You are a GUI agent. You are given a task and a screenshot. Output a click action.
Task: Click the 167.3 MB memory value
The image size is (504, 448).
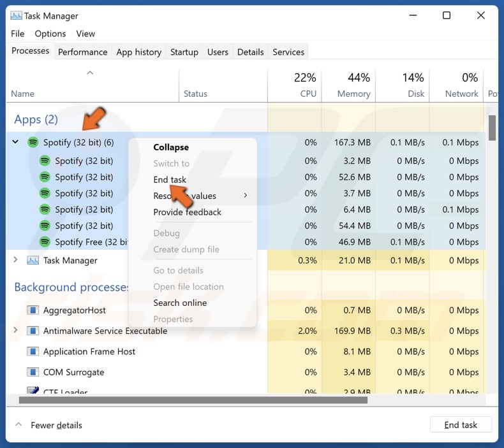[352, 142]
